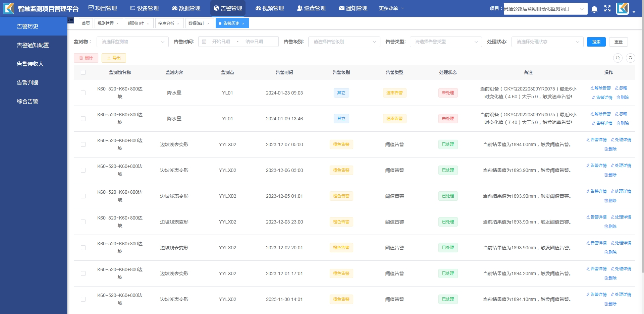The image size is (644, 314).
Task: Collapse the sidebar with the hamburger icon
Action: (x=70, y=20)
